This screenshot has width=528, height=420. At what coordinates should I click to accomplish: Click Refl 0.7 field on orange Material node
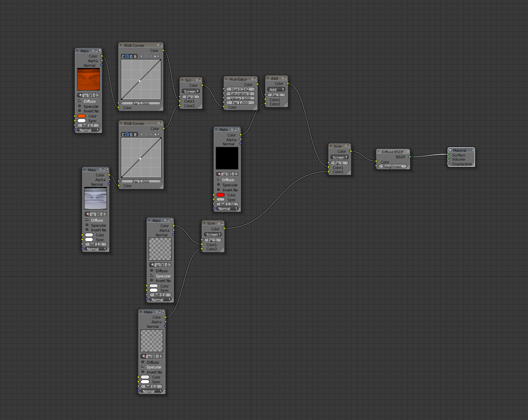88,125
